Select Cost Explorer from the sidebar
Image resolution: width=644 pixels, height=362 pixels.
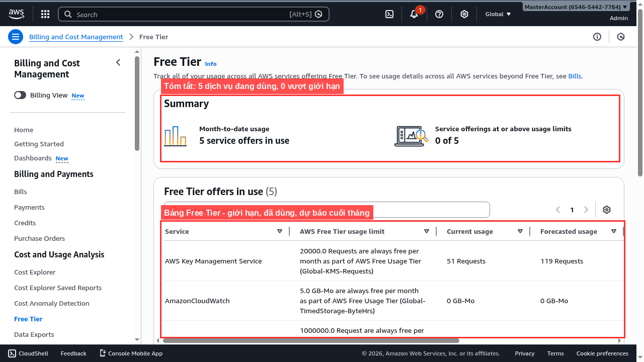pos(35,272)
